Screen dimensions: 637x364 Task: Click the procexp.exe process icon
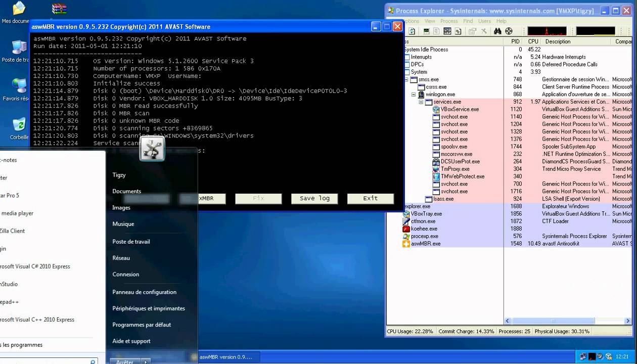click(406, 236)
